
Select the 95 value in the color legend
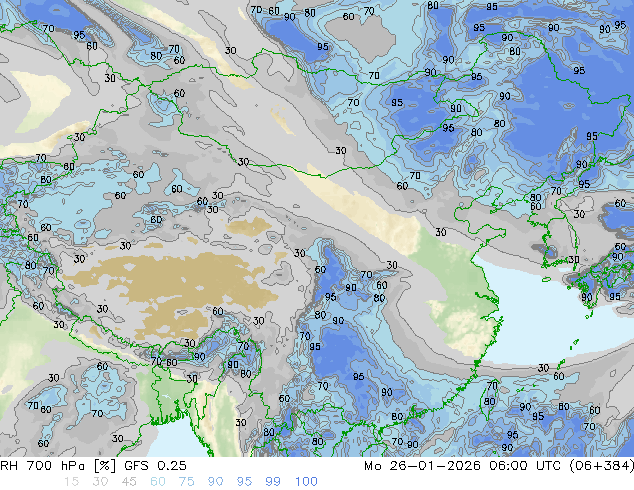[x=244, y=482]
